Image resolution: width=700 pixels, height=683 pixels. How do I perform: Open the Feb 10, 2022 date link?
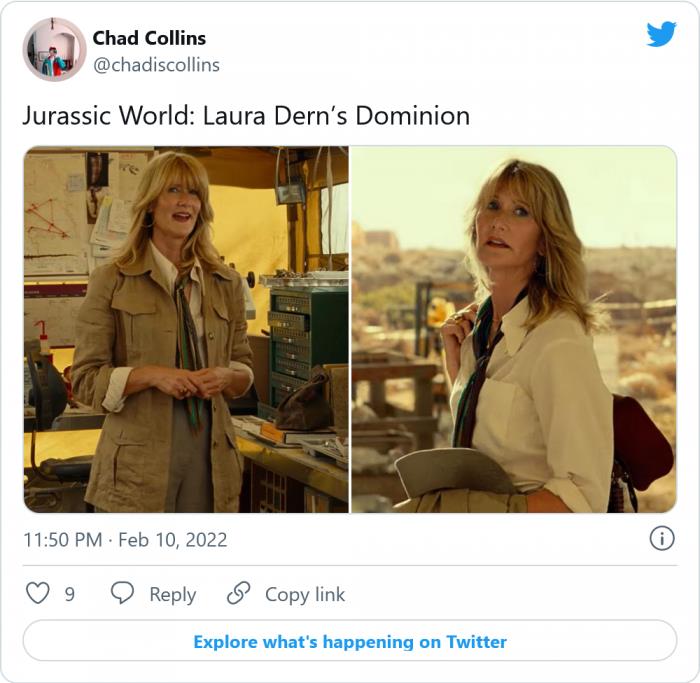[x=173, y=540]
